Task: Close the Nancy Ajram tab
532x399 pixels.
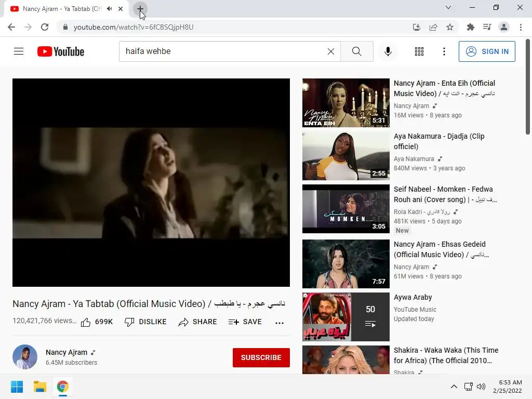Action: pyautogui.click(x=121, y=9)
